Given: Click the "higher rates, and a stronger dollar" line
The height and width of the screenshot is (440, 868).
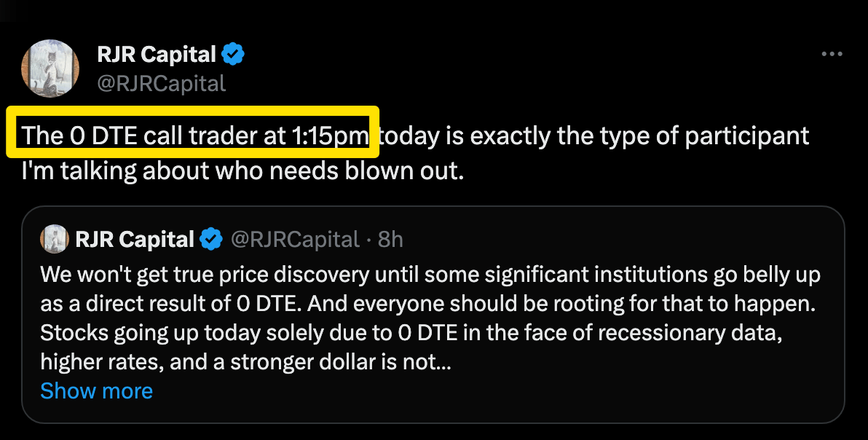Looking at the screenshot, I should coord(246,362).
